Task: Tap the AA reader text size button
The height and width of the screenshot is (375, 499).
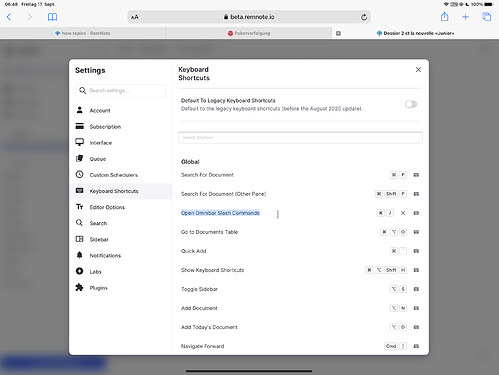Action: [x=135, y=17]
